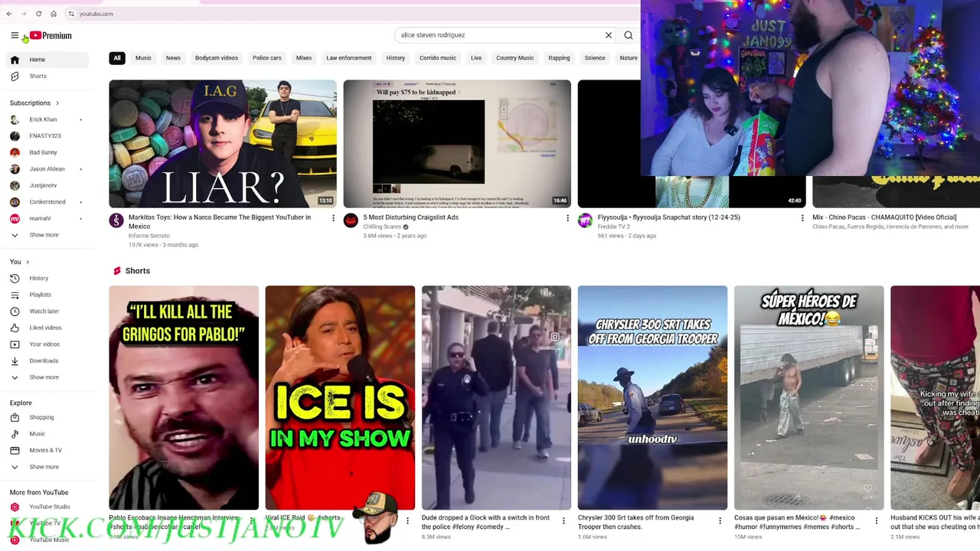
Task: Open Shorts in the sidebar
Action: (46, 76)
